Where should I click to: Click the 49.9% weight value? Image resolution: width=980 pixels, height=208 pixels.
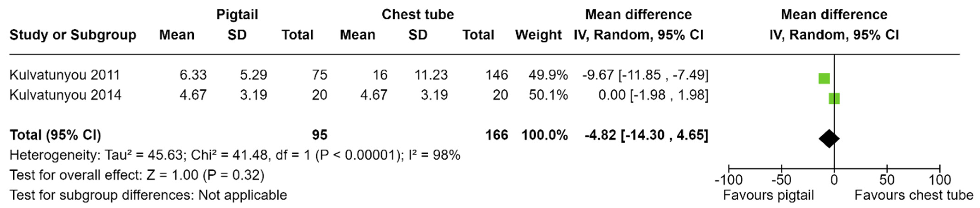(548, 75)
